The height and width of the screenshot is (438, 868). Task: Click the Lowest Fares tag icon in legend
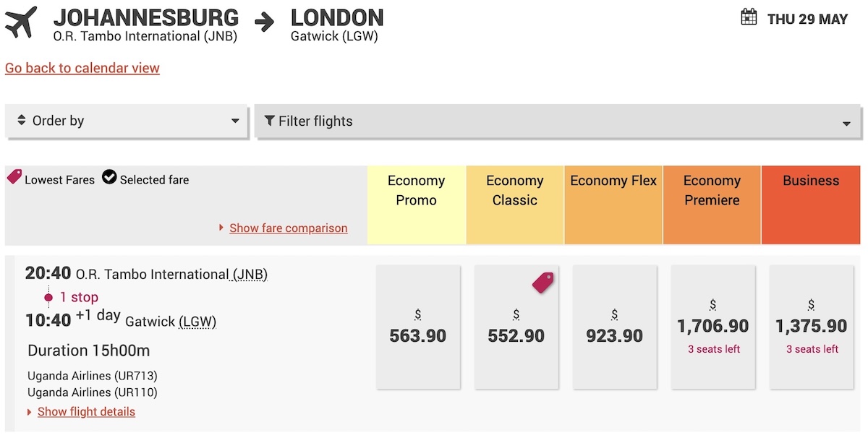click(14, 176)
